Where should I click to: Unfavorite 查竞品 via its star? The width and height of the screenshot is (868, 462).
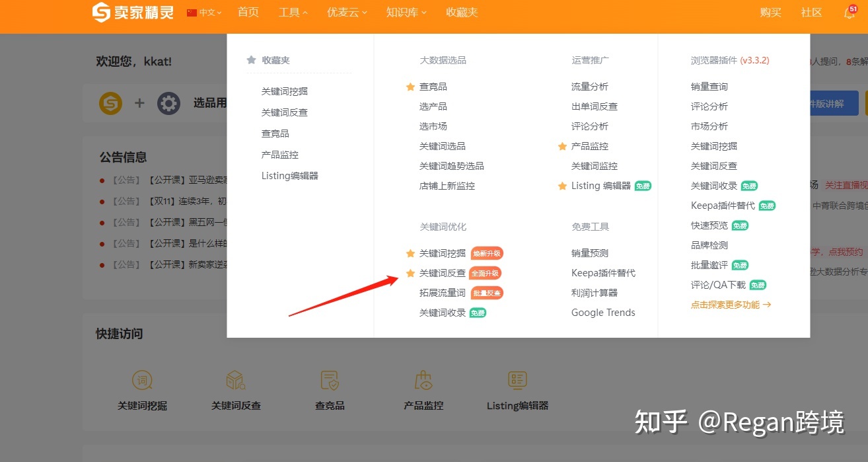coord(410,87)
